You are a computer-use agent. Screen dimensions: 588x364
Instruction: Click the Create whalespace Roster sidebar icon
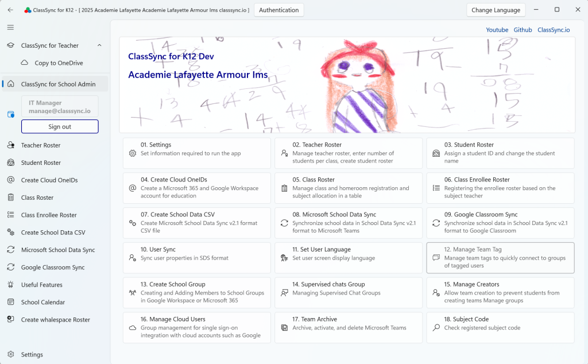[11, 319]
